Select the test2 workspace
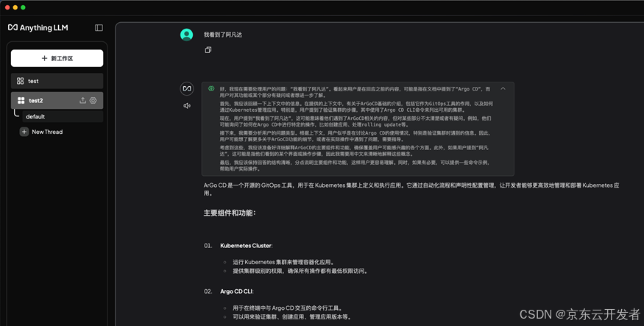Screen dimensions: 644x326 pyautogui.click(x=57, y=100)
